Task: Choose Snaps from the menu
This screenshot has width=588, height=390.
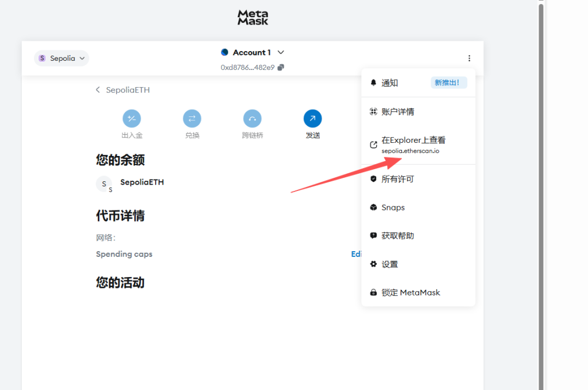Action: [x=393, y=208]
